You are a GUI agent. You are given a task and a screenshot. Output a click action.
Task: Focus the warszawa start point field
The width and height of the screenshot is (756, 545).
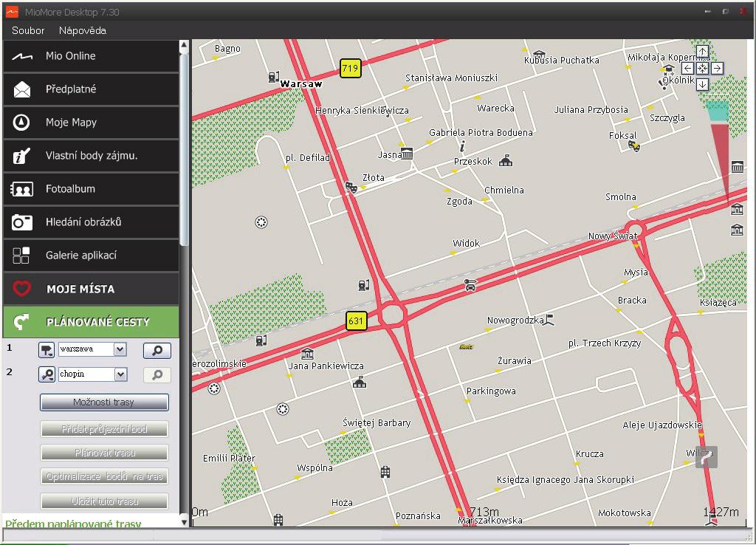click(x=87, y=349)
